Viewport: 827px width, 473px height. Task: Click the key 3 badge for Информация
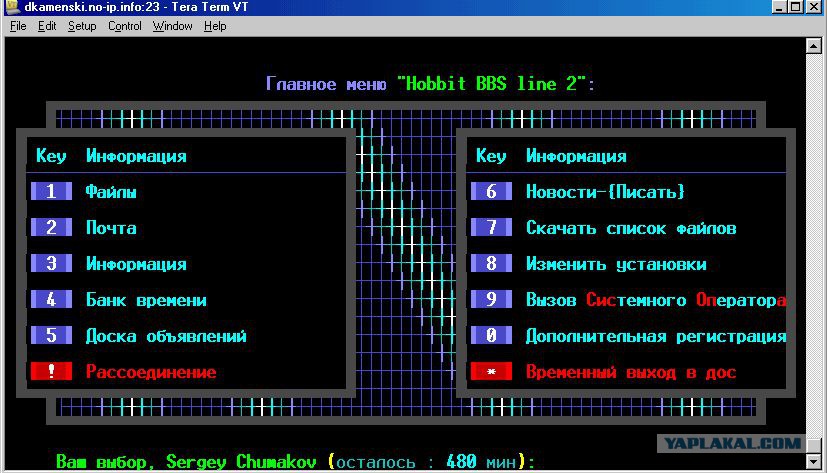51,263
